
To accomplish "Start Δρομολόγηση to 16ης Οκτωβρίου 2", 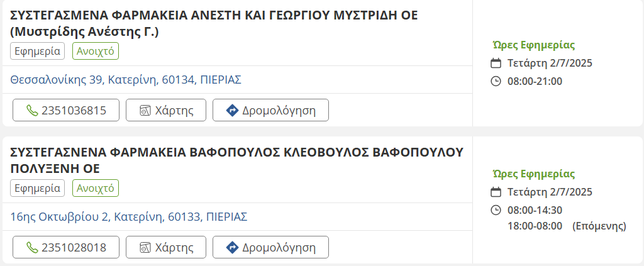I will (270, 248).
